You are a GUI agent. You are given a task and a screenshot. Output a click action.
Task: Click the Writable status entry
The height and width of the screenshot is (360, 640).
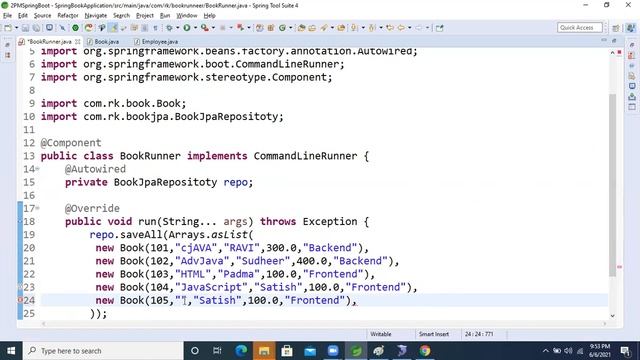(x=381, y=334)
